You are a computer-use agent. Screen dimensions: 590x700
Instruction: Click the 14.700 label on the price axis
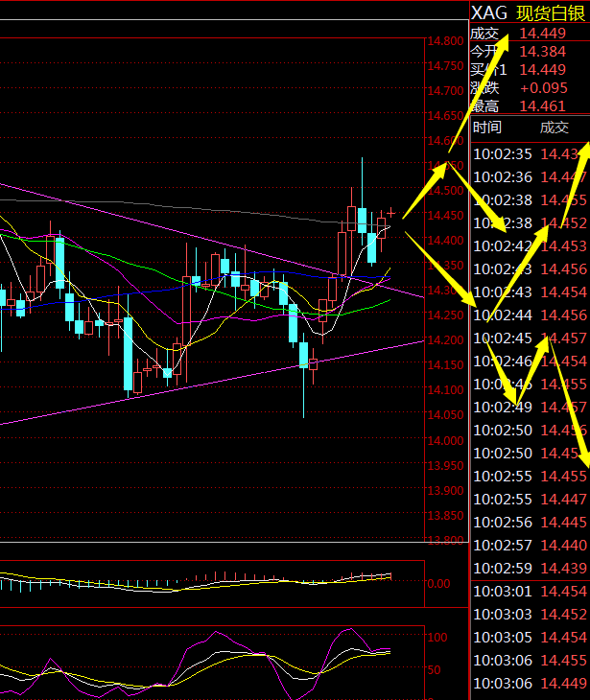point(445,91)
